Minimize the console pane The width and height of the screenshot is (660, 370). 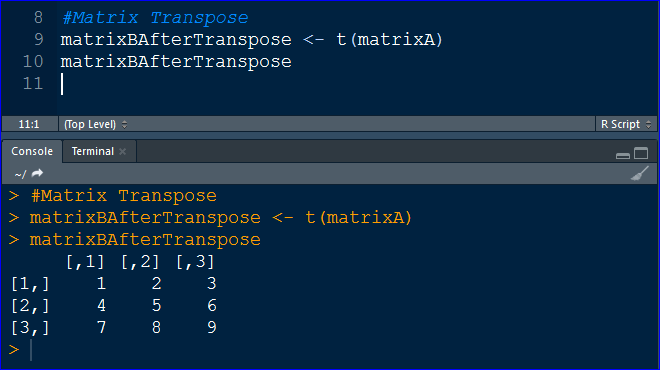point(623,155)
